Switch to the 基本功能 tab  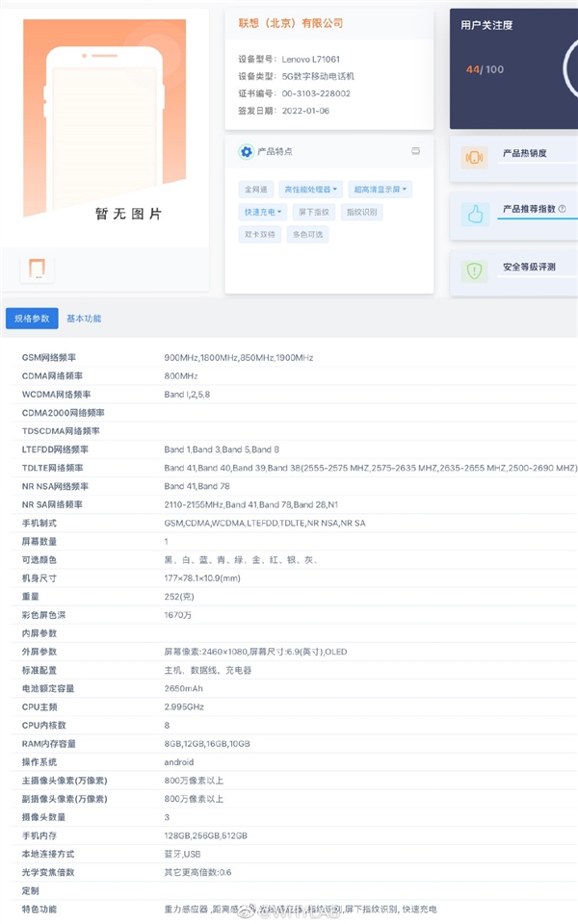click(84, 319)
